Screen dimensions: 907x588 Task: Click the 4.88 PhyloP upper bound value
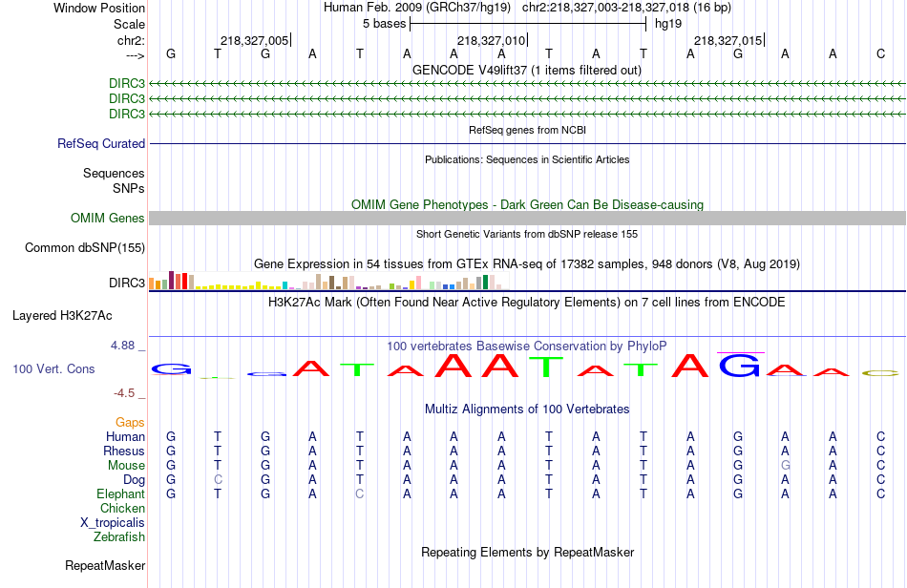coord(122,346)
